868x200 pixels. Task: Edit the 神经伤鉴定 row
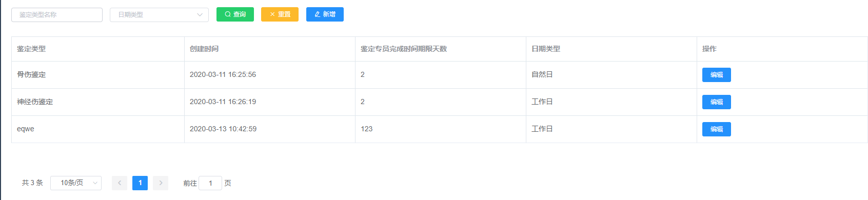tap(716, 102)
